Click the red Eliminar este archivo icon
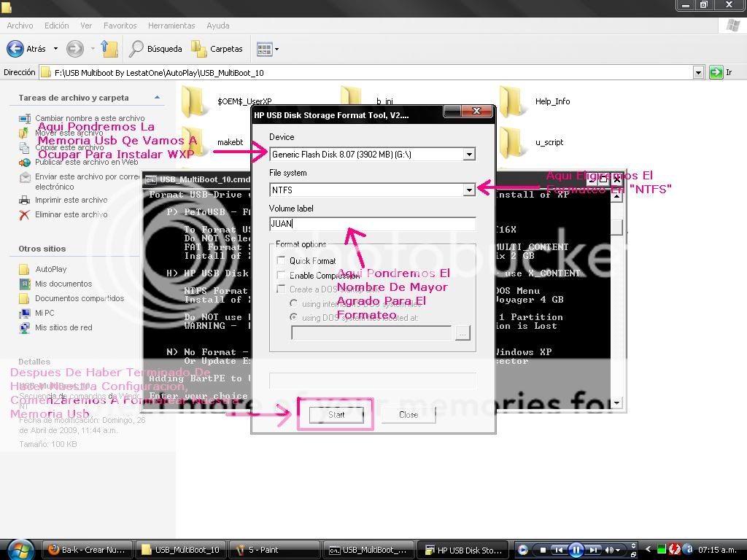Viewport: 747px width, 560px height. click(24, 215)
